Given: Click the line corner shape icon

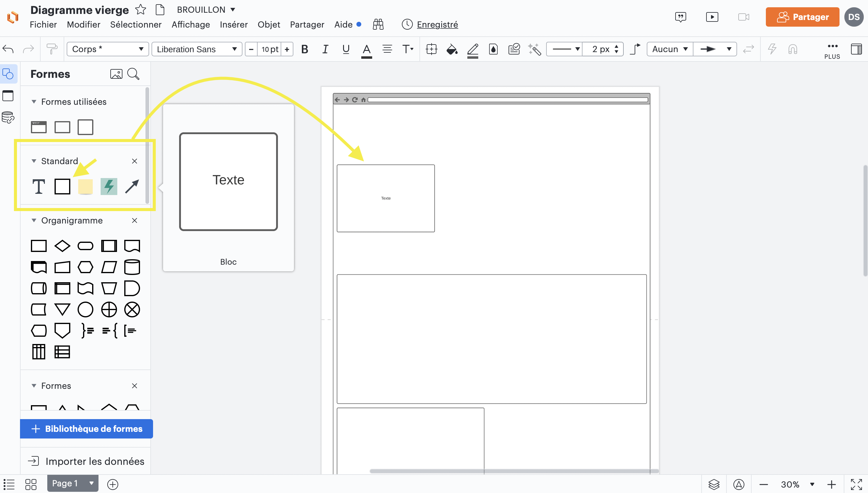Looking at the screenshot, I should tap(635, 49).
